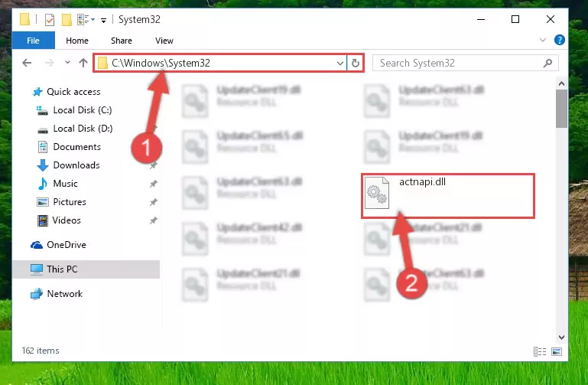The height and width of the screenshot is (385, 588).
Task: Click scrollbar down arrow in file list
Action: click(561, 338)
